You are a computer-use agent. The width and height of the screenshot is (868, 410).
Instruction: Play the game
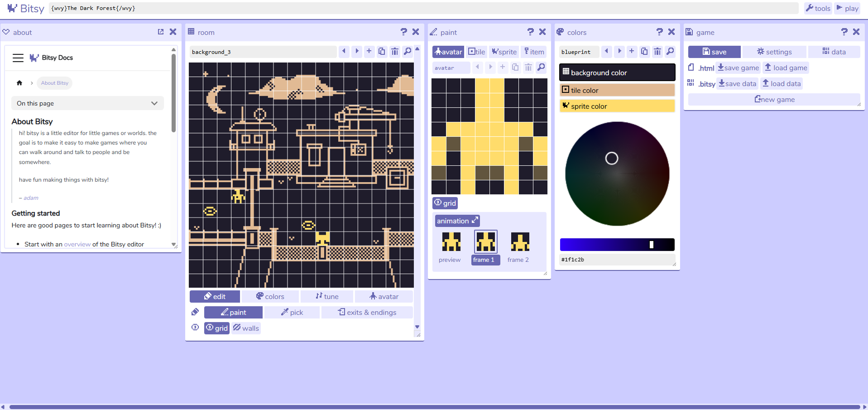click(x=847, y=8)
